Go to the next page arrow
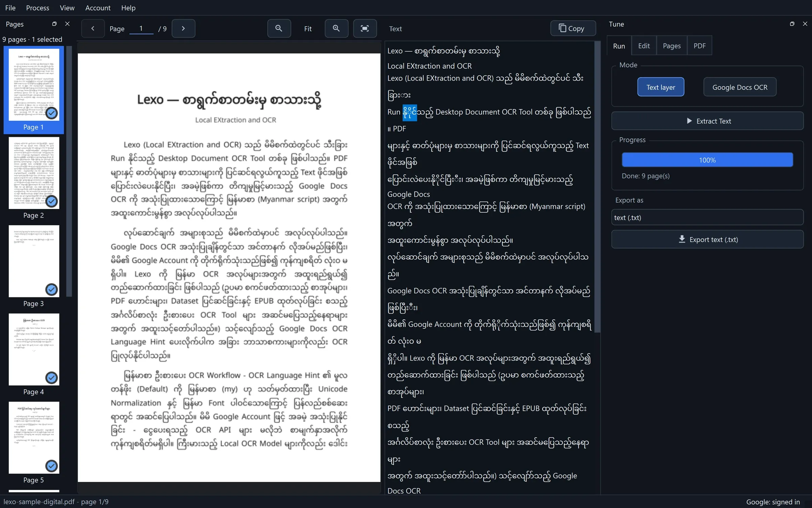The image size is (812, 508). (183, 28)
